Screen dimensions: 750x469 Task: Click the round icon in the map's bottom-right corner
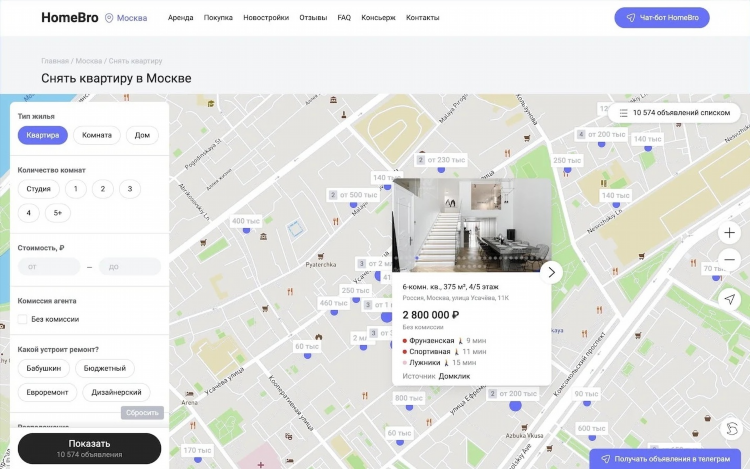(732, 428)
